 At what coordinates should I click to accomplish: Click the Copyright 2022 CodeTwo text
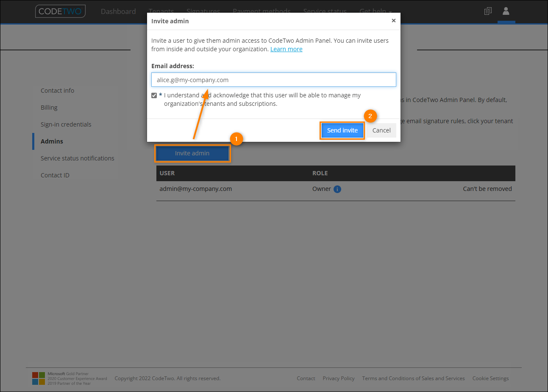167,378
